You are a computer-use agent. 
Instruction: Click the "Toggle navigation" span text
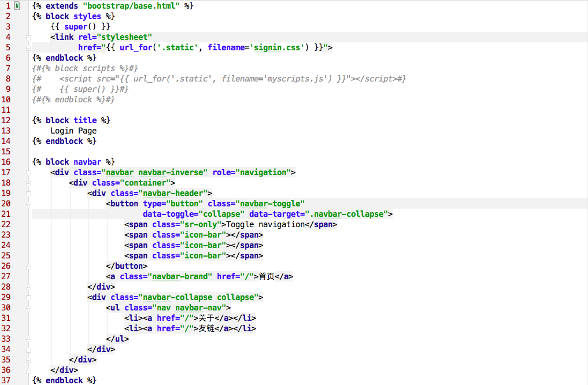(265, 224)
